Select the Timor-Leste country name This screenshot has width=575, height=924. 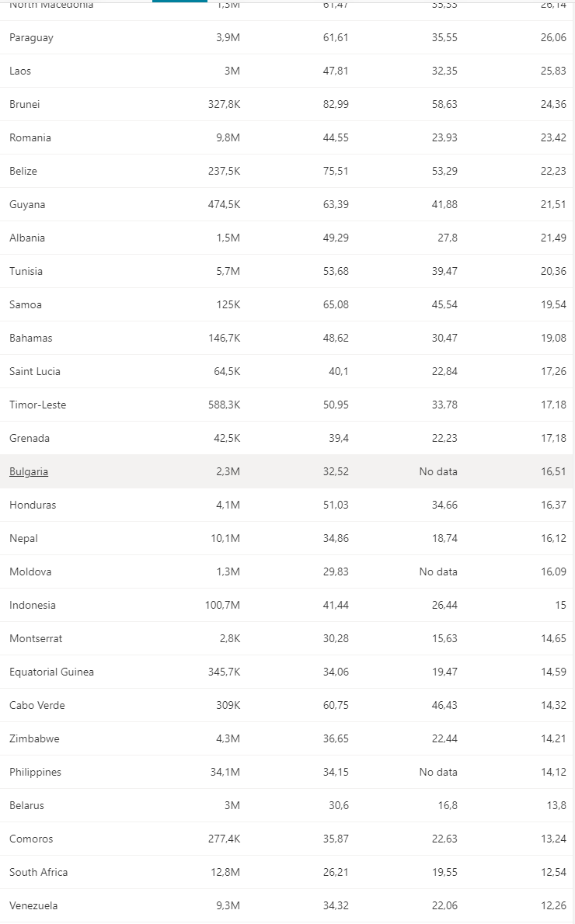point(38,405)
